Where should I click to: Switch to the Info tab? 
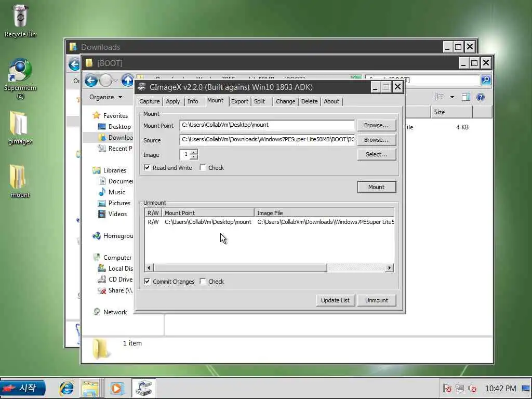pos(193,101)
